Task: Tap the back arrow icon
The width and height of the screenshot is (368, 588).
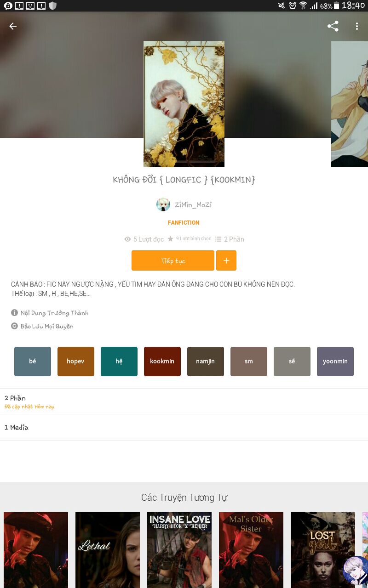Action: point(13,26)
